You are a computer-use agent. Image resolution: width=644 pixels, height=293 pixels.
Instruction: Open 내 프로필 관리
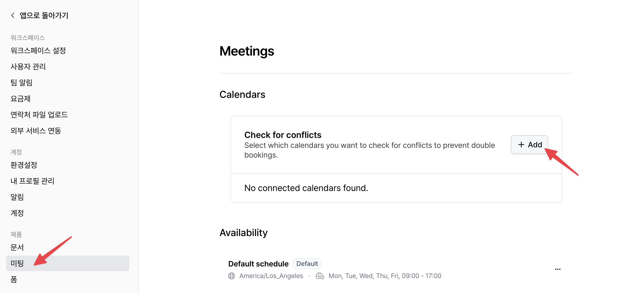(32, 181)
